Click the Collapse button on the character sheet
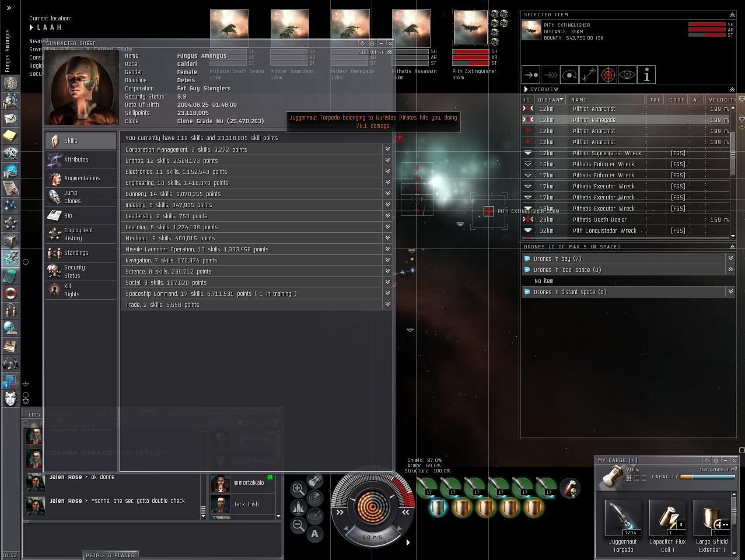745x560 pixels. pyautogui.click(x=375, y=52)
